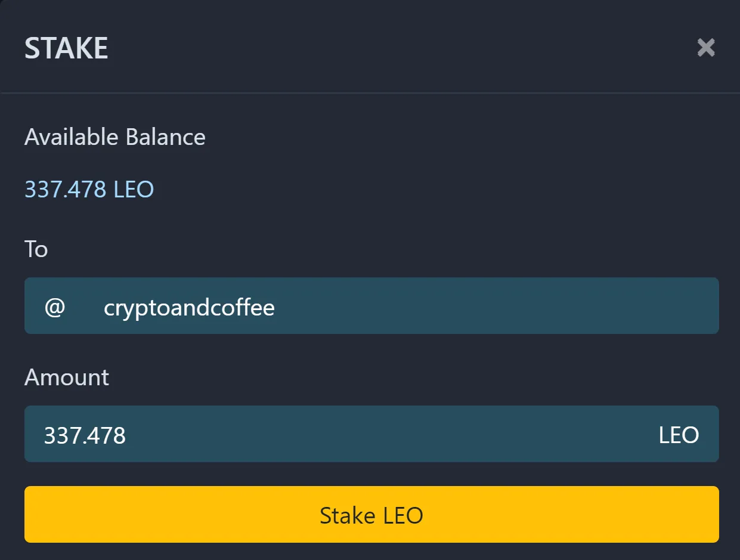Click the STAKE dialog title
Image resolution: width=740 pixels, height=560 pixels.
click(66, 48)
